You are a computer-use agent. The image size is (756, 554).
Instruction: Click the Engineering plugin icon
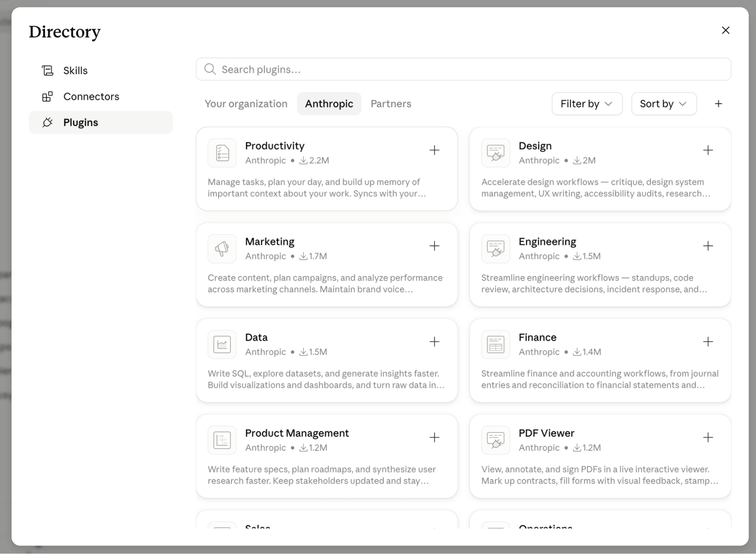(x=496, y=248)
